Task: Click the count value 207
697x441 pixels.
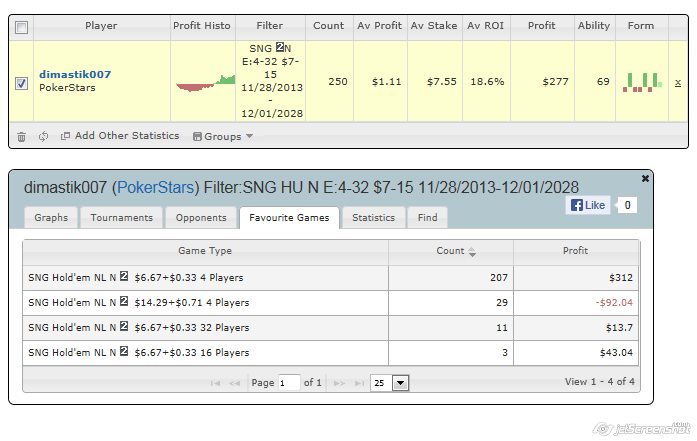Action: click(499, 278)
